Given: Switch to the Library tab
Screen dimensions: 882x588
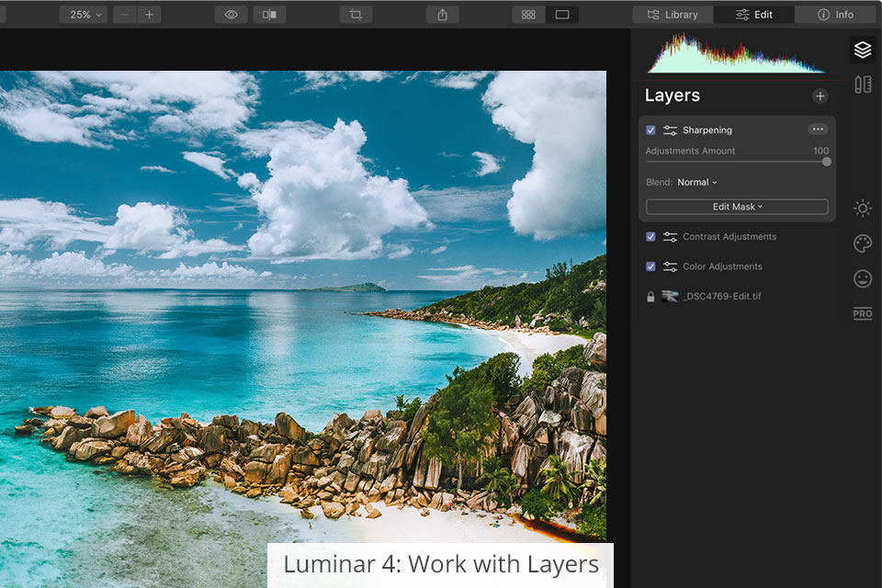Looking at the screenshot, I should [x=673, y=15].
